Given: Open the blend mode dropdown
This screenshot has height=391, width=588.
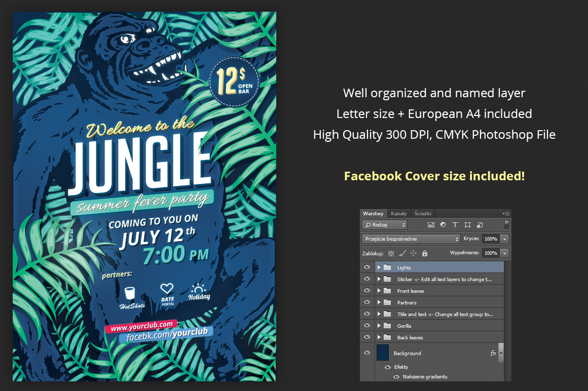Looking at the screenshot, I should point(411,239).
